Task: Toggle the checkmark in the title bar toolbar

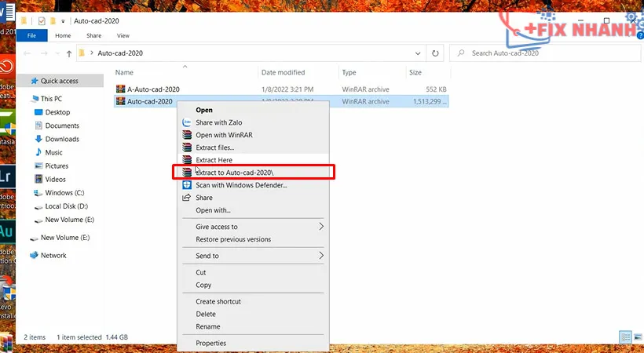Action: [x=42, y=20]
